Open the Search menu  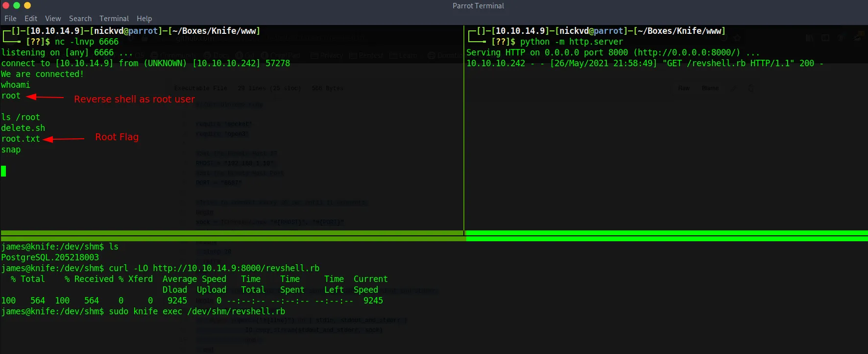click(80, 19)
